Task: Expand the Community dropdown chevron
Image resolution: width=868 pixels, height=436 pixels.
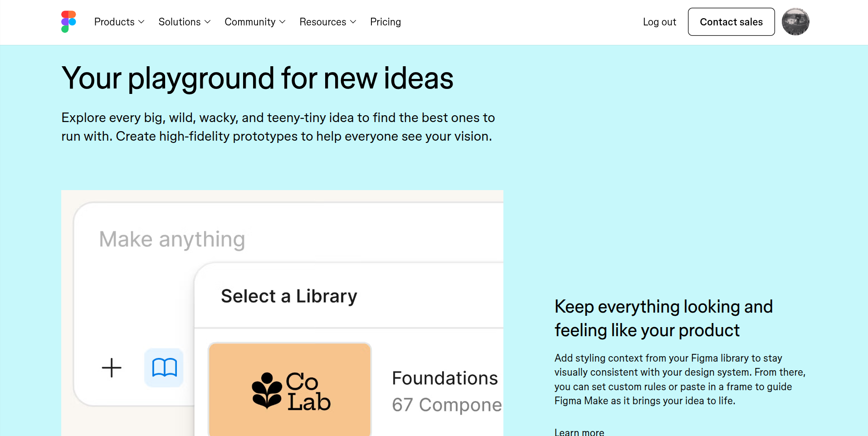Action: [283, 22]
